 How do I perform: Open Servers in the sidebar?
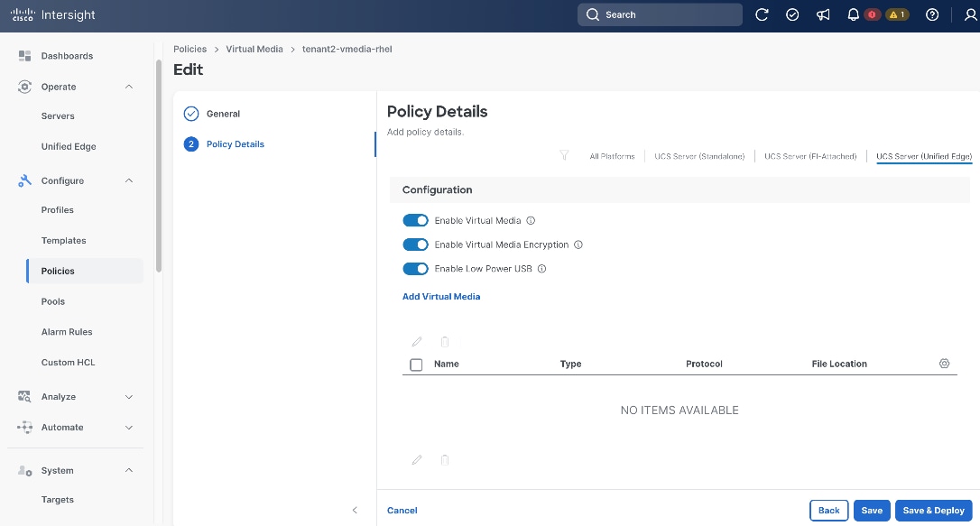(x=58, y=116)
